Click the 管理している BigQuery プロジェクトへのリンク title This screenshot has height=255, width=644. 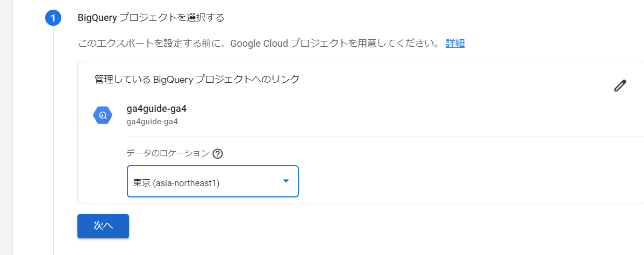click(x=197, y=80)
